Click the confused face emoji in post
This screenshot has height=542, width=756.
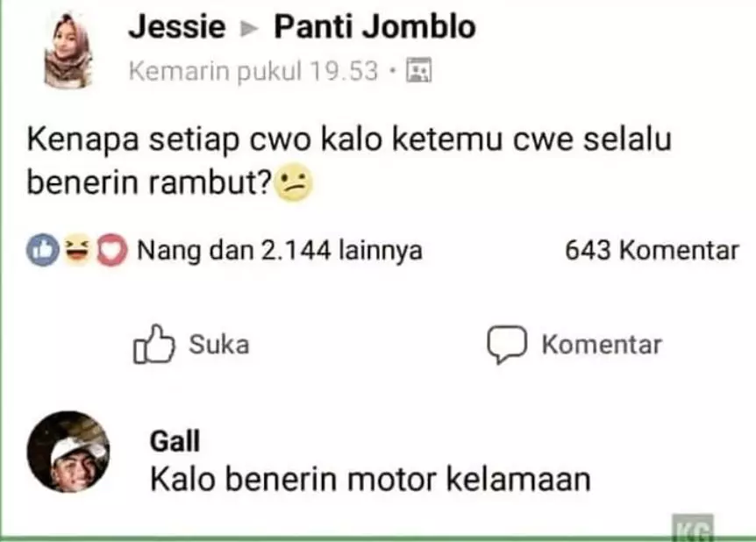click(293, 182)
